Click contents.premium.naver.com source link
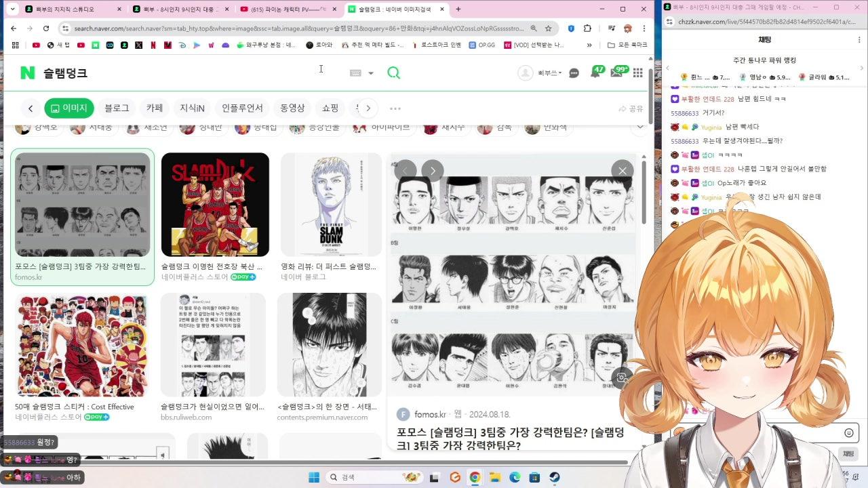 (x=322, y=418)
